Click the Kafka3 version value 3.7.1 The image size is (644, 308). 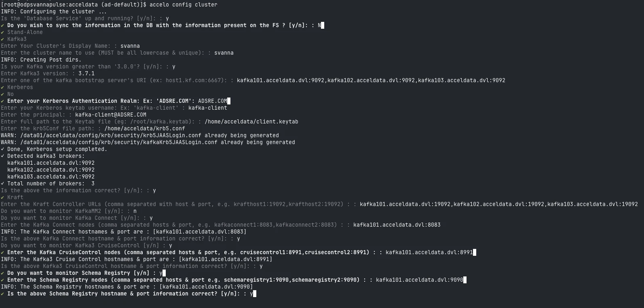point(86,74)
